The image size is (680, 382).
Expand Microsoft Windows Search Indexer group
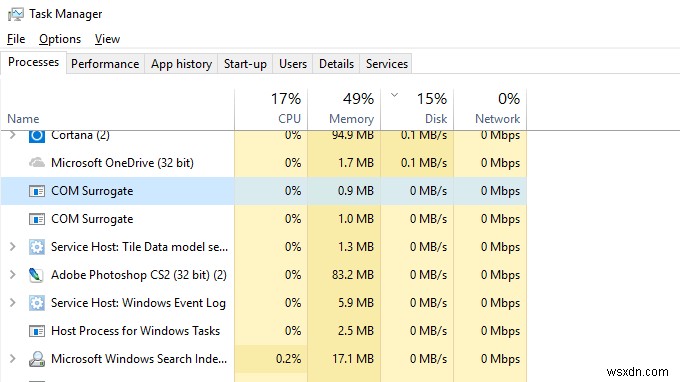click(13, 359)
